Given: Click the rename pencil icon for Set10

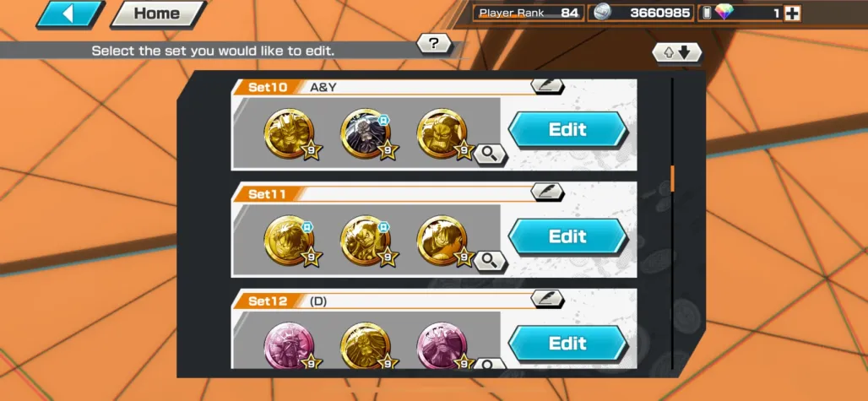Looking at the screenshot, I should click(x=547, y=85).
